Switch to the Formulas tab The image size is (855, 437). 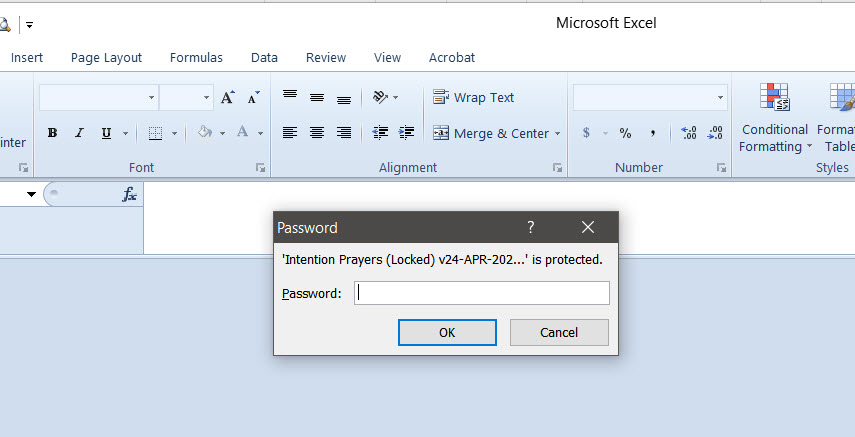click(196, 57)
